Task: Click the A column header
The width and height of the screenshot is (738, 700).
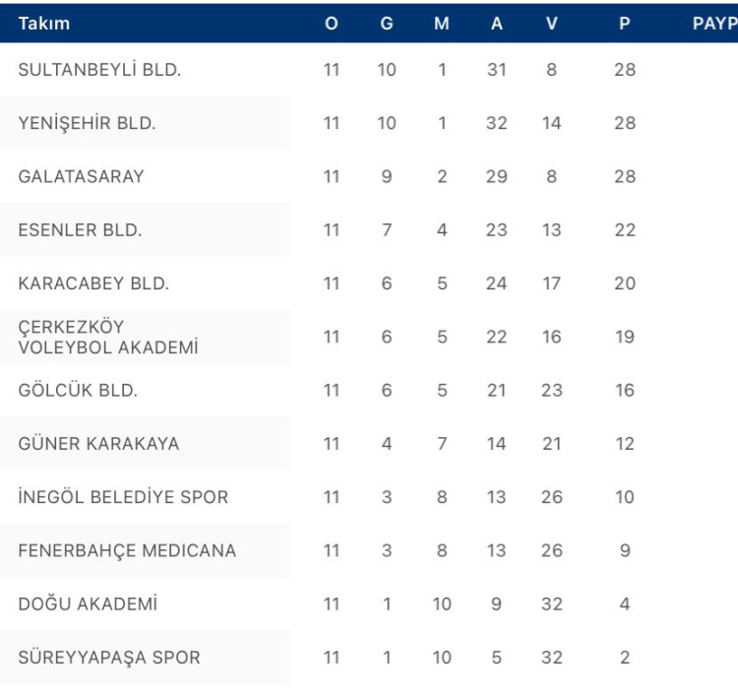Action: pos(497,24)
